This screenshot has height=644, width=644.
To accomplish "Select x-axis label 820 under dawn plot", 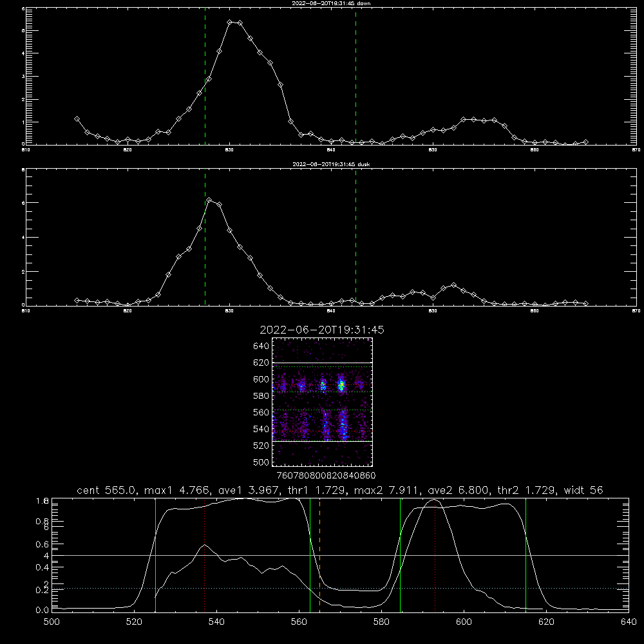I will 128,150.
